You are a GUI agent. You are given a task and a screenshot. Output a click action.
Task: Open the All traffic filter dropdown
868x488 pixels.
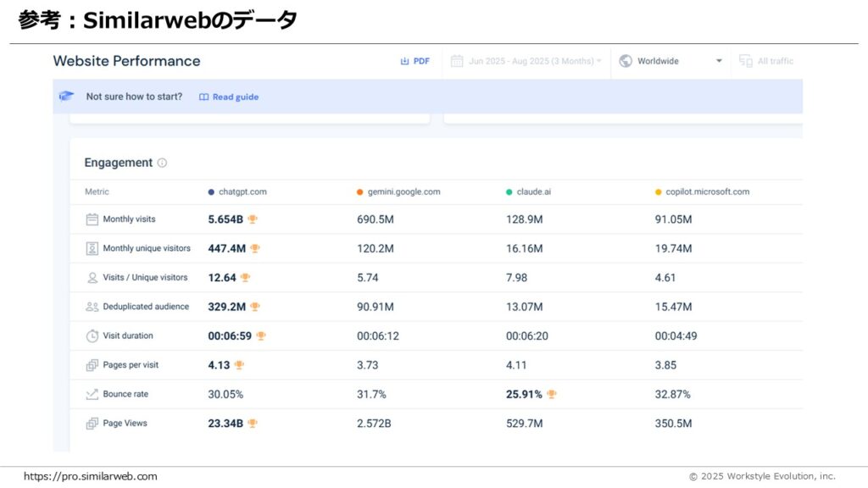(x=767, y=61)
